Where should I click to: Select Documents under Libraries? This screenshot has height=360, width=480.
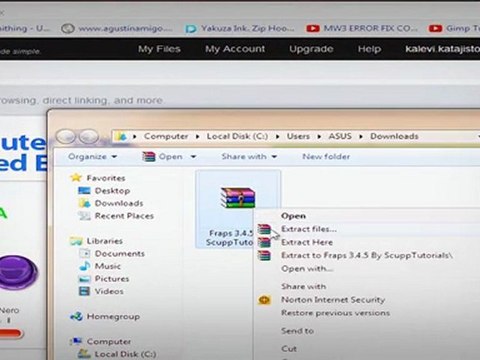tap(120, 253)
